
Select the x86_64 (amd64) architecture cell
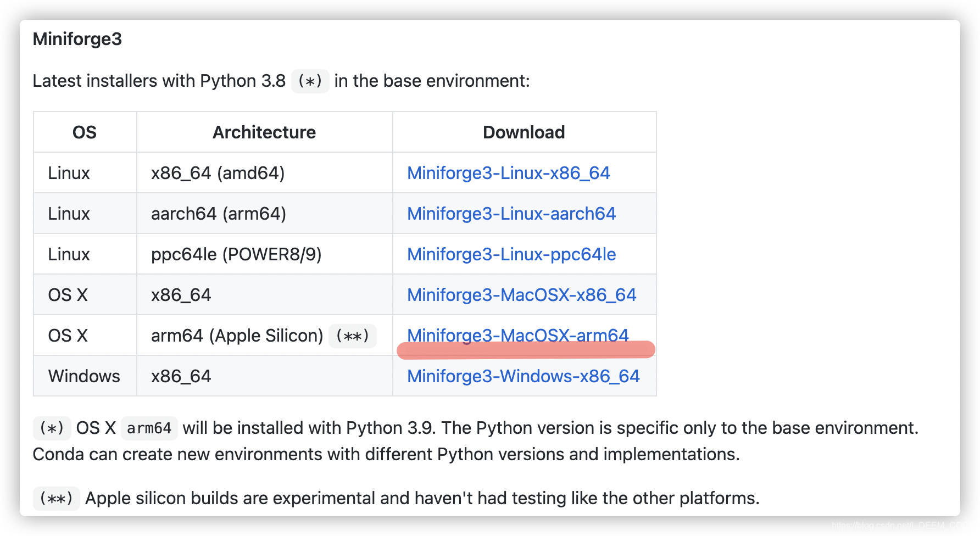218,172
